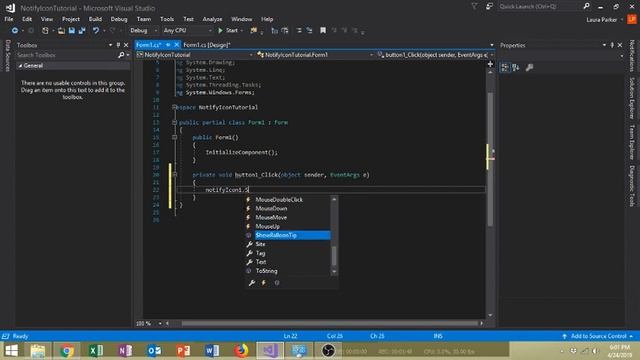This screenshot has height=360, width=640.
Task: Click the Quick Launch search magnifier icon
Action: click(587, 6)
